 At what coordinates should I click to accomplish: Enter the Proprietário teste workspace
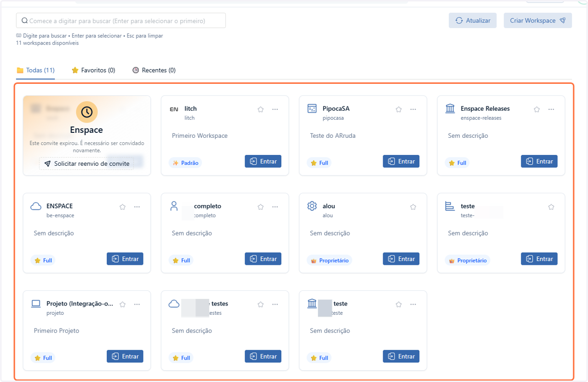539,259
